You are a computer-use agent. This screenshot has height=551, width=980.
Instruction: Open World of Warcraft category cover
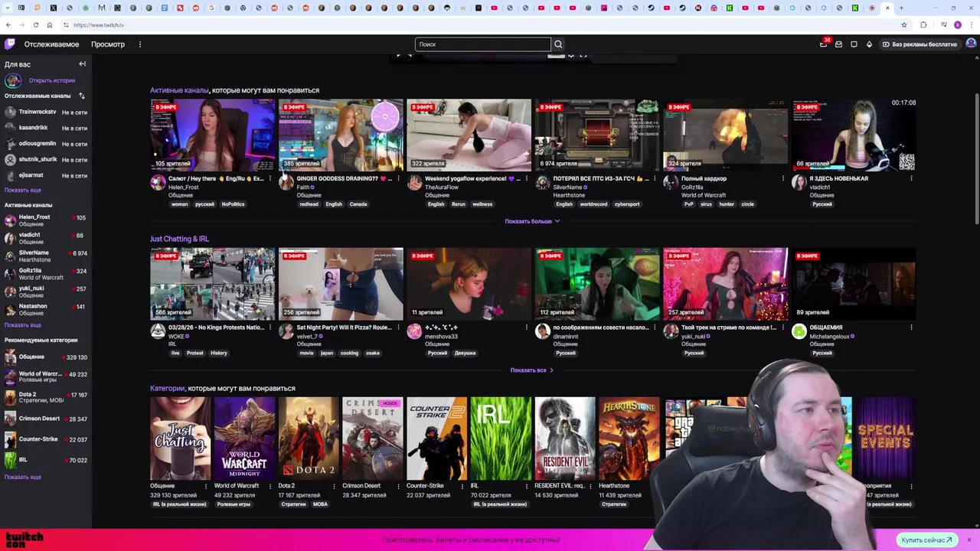(x=244, y=439)
